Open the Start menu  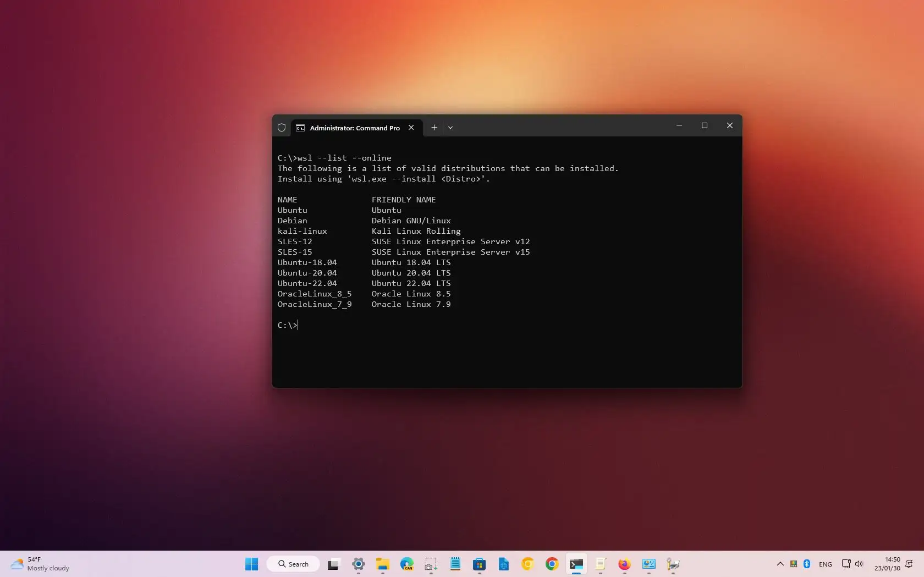point(251,564)
